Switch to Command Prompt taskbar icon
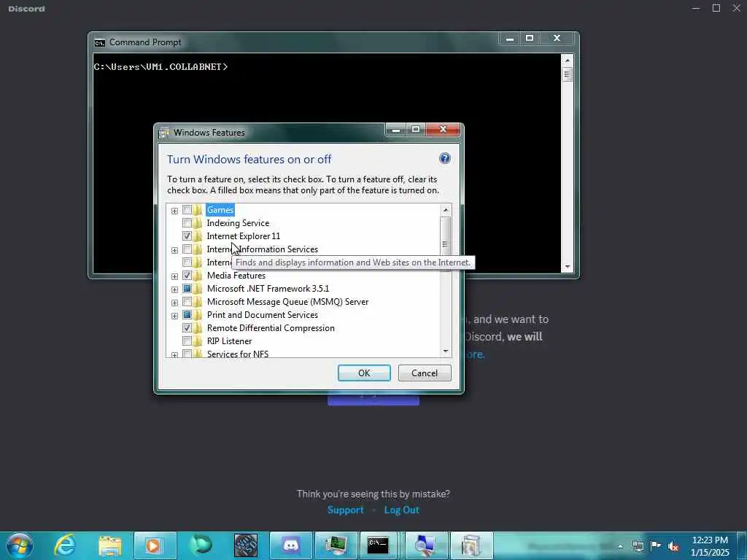Screen dimensions: 747x560 point(379,545)
